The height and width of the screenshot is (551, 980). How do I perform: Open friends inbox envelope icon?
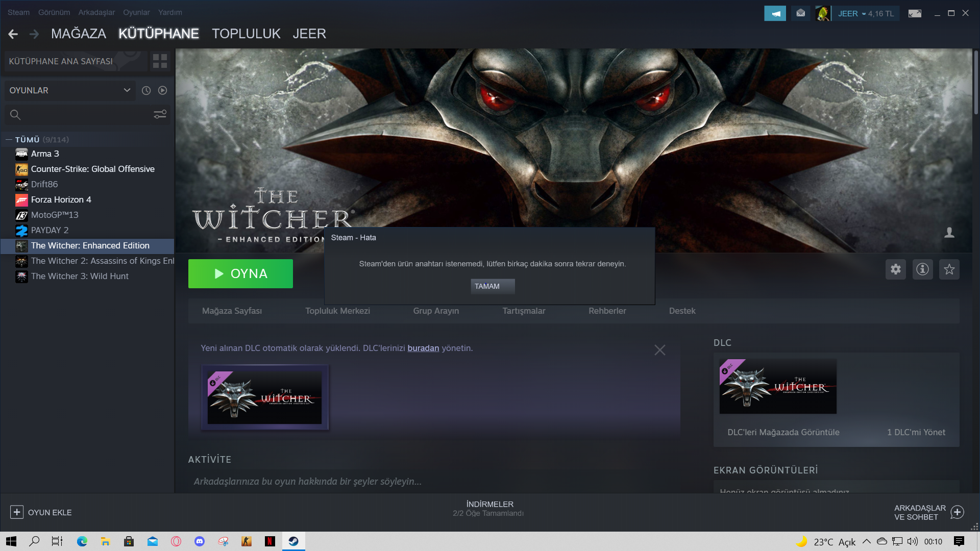(800, 13)
